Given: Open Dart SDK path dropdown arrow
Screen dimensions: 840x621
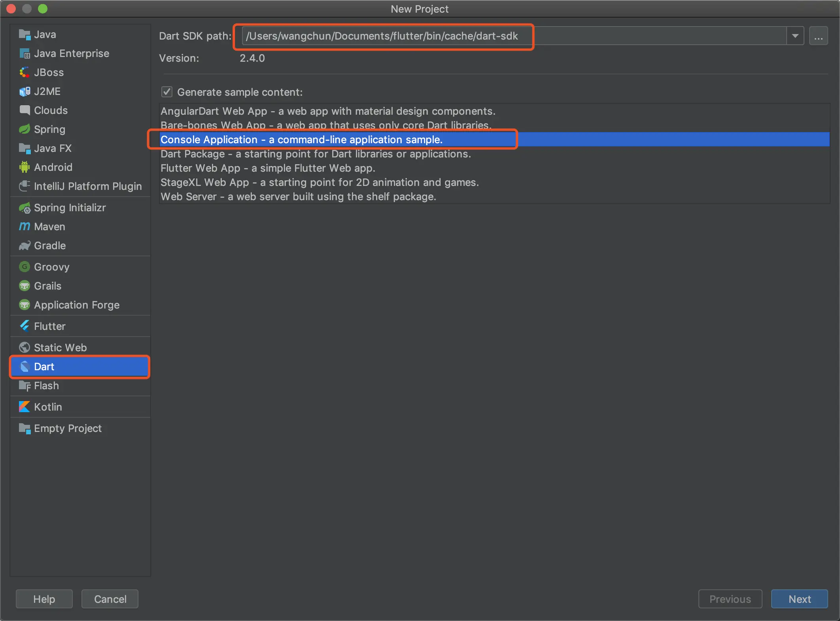Looking at the screenshot, I should tap(795, 36).
